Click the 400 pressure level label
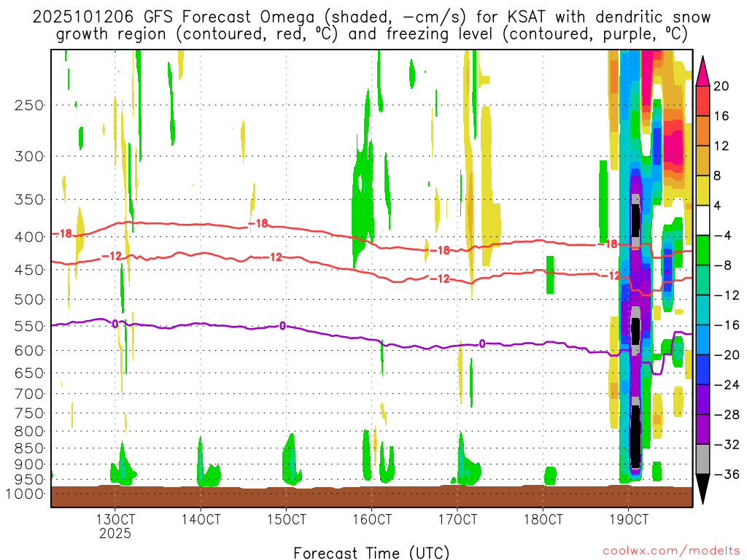 point(28,237)
